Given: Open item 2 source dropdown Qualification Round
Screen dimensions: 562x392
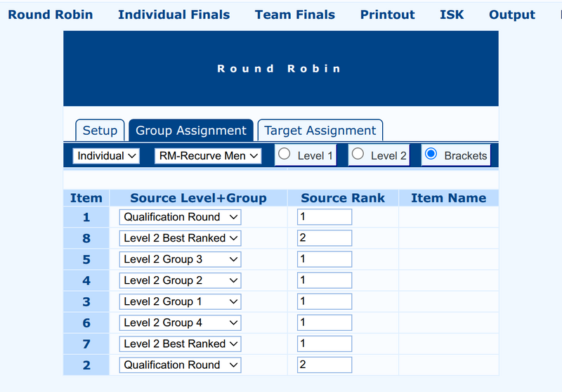Looking at the screenshot, I should (x=180, y=365).
